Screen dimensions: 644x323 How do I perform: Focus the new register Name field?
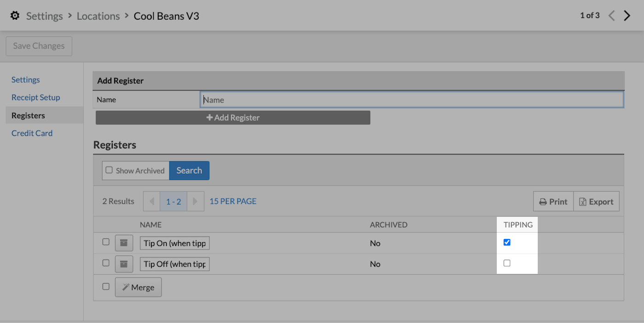[x=412, y=100]
